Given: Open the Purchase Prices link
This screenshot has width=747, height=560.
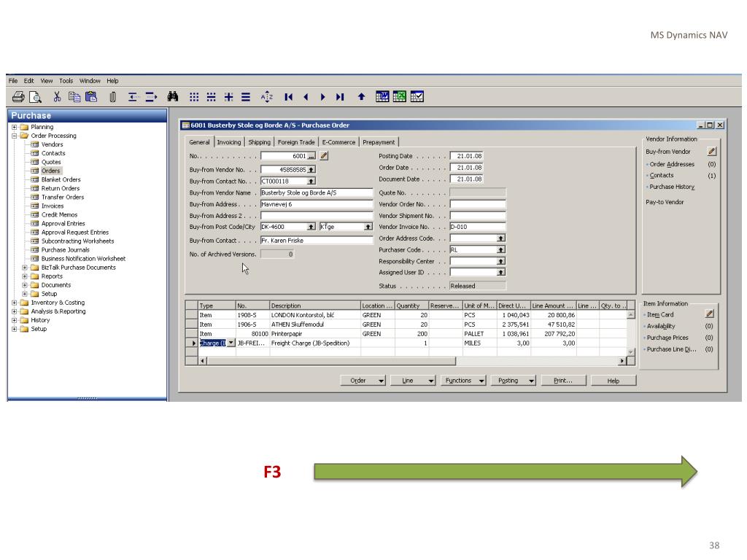Looking at the screenshot, I should (x=667, y=338).
